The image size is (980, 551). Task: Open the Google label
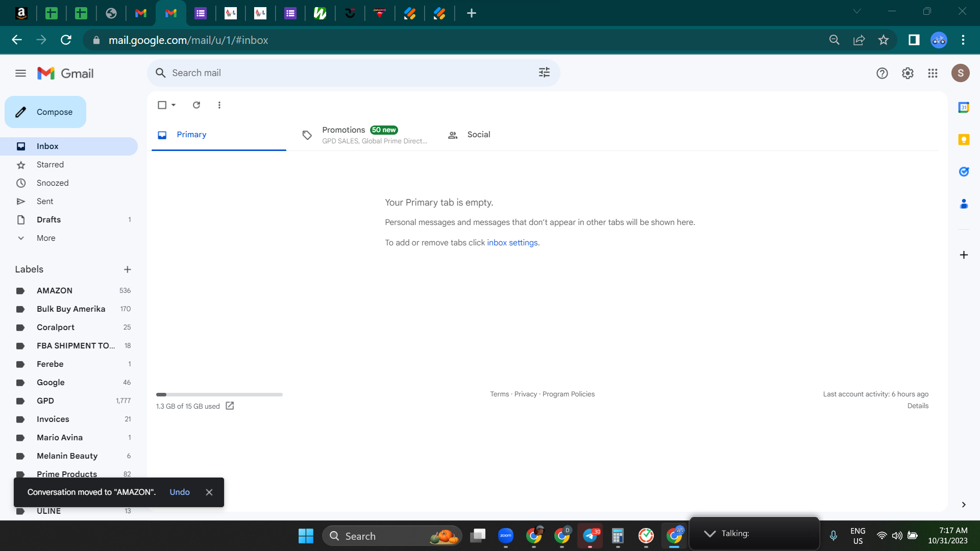point(69,383)
